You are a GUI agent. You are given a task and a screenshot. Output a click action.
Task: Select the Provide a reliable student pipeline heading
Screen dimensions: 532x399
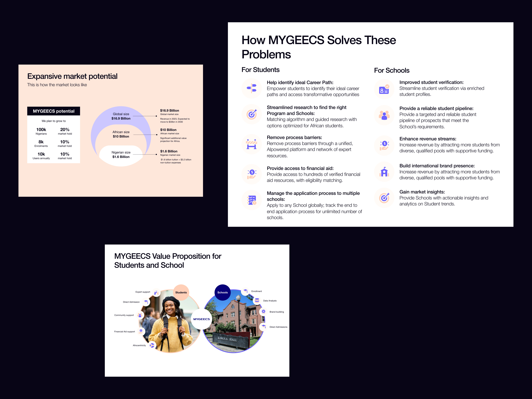coord(436,108)
